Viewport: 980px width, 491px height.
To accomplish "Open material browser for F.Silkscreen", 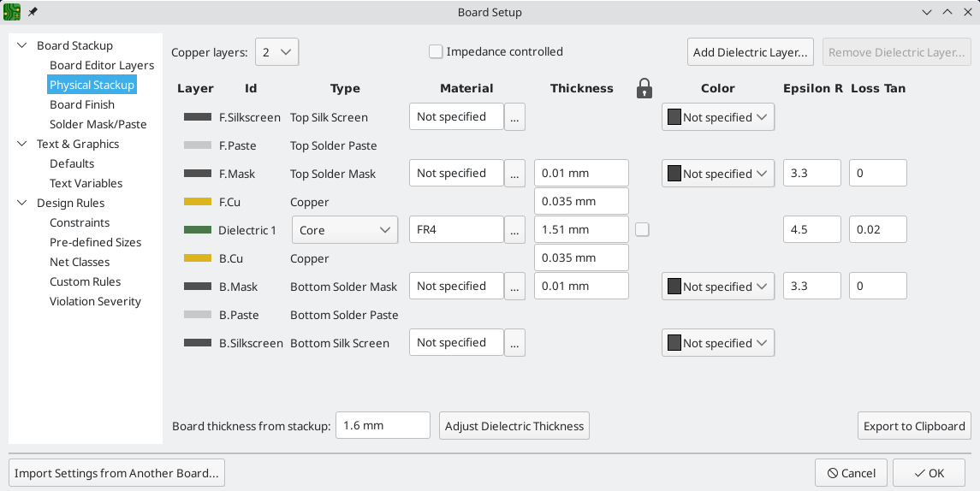I will [x=514, y=117].
